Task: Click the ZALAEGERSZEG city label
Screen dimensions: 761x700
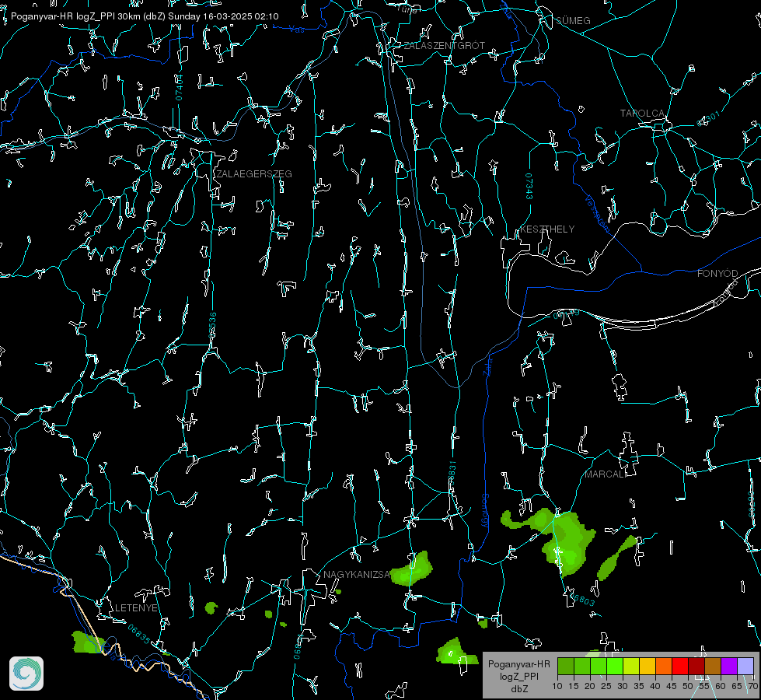Action: [254, 174]
